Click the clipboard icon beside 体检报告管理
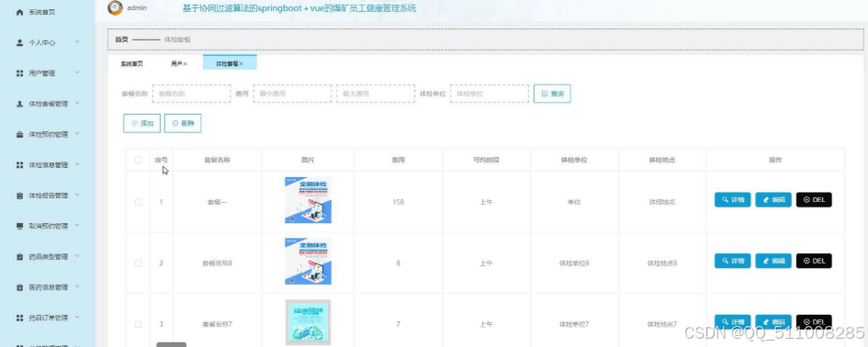Viewport: 868px width, 347px height. point(20,196)
